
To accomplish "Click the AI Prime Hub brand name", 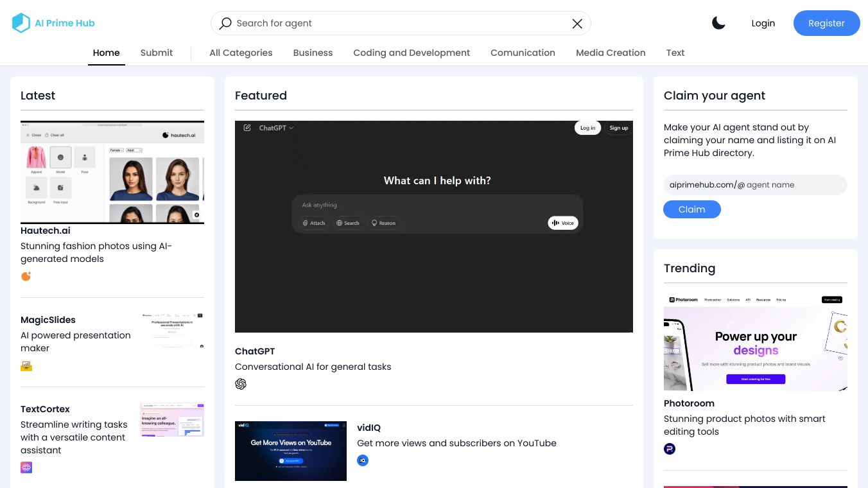I will click(65, 23).
